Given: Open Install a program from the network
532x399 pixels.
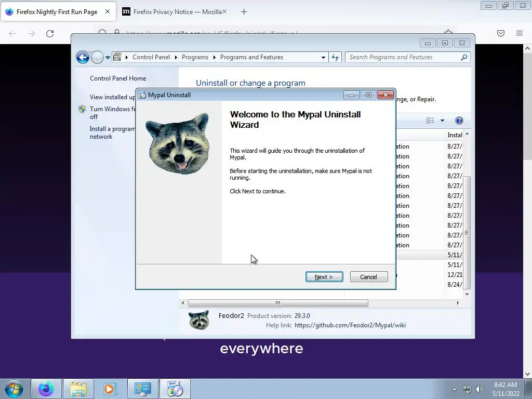Looking at the screenshot, I should (112, 132).
